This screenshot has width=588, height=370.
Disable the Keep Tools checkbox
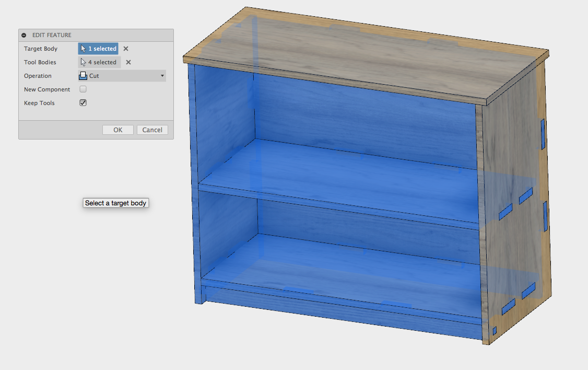(83, 102)
